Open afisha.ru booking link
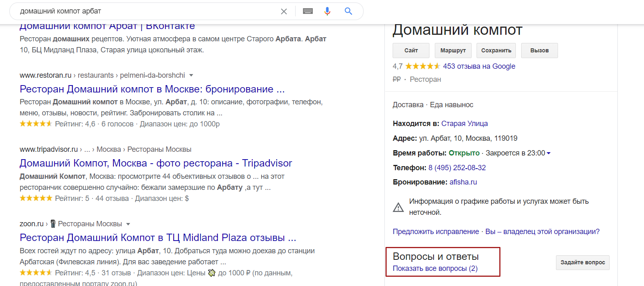 (463, 182)
